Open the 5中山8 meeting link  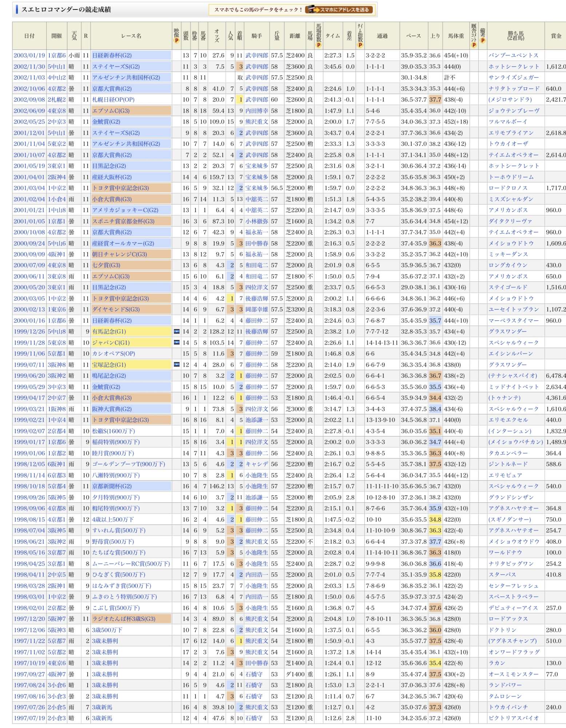(x=57, y=331)
